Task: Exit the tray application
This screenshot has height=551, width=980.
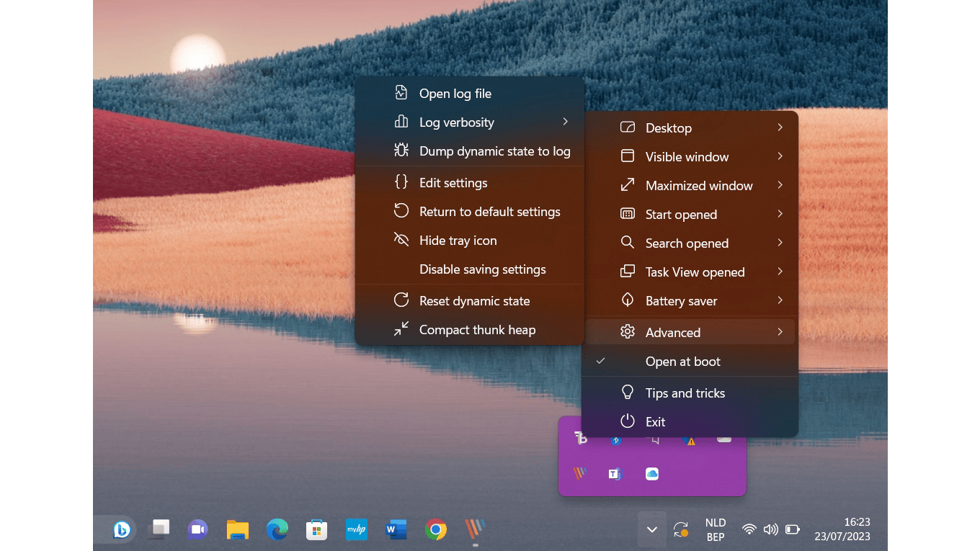Action: click(690, 422)
